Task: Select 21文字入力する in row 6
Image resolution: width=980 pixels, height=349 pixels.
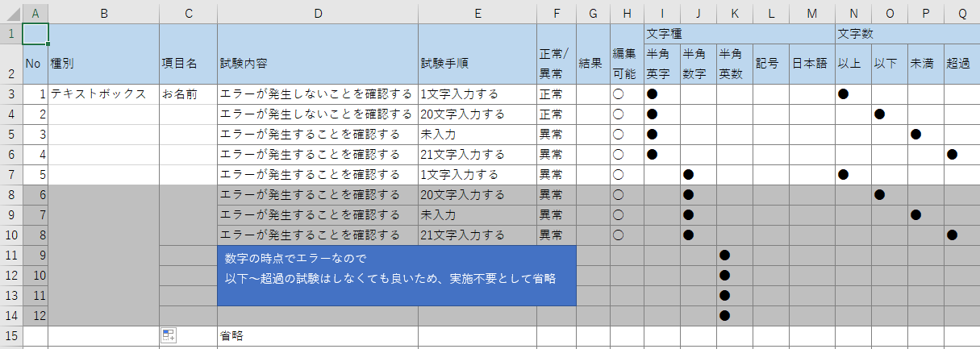Action: tap(477, 154)
